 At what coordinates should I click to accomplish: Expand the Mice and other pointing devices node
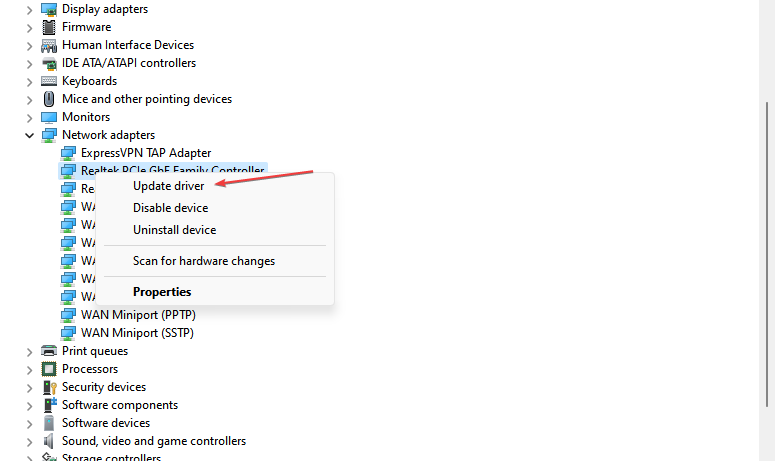coord(28,99)
